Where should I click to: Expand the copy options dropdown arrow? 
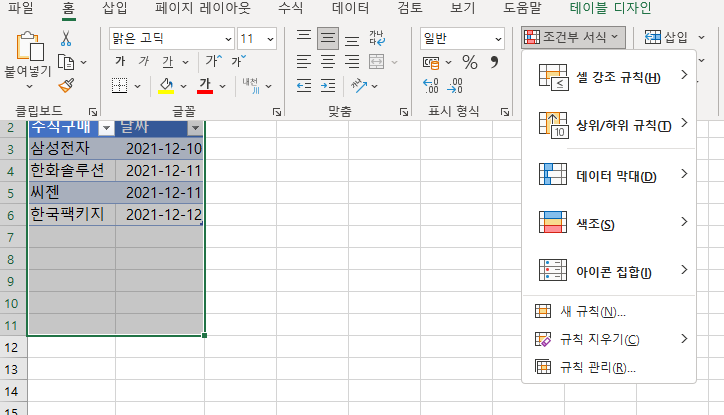pos(84,62)
